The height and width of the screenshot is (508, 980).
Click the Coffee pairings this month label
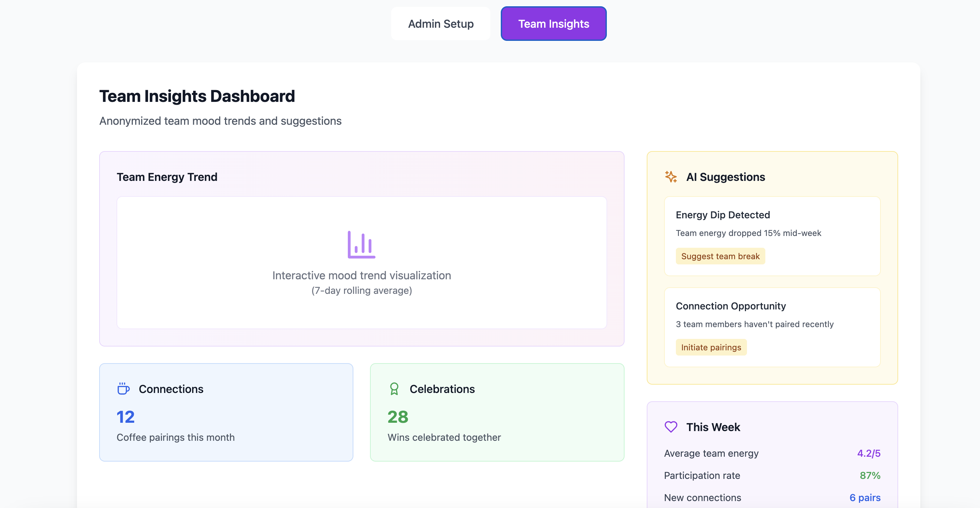tap(175, 437)
